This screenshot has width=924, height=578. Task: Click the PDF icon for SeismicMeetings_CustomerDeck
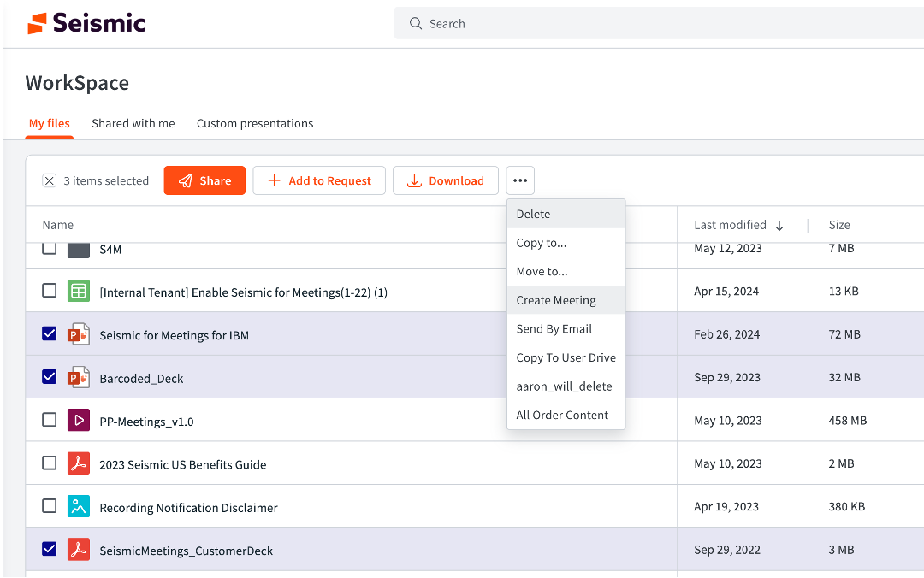coord(79,549)
